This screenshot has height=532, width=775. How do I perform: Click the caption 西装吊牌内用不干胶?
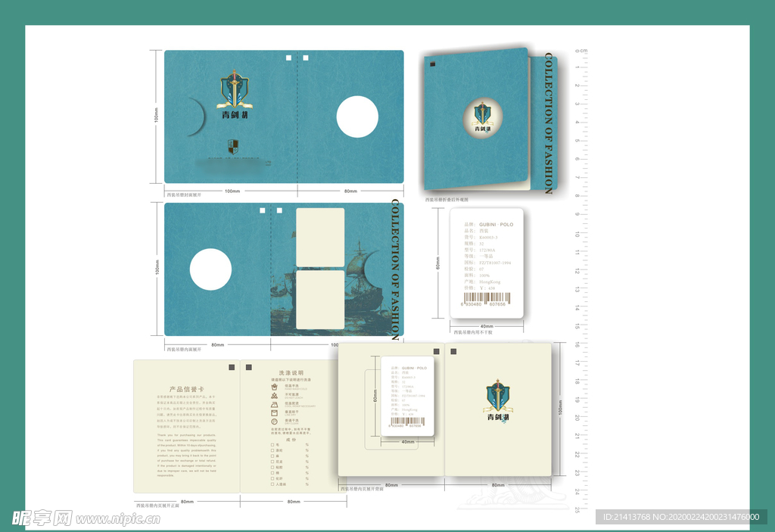(473, 332)
